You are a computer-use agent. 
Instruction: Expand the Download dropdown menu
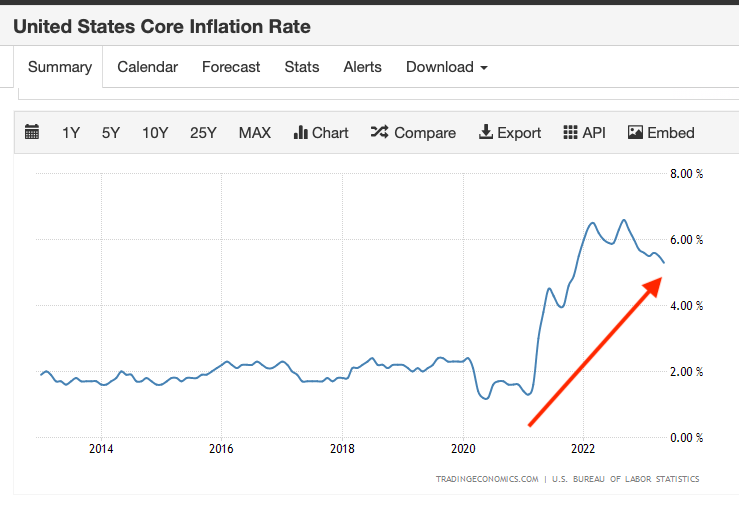446,67
